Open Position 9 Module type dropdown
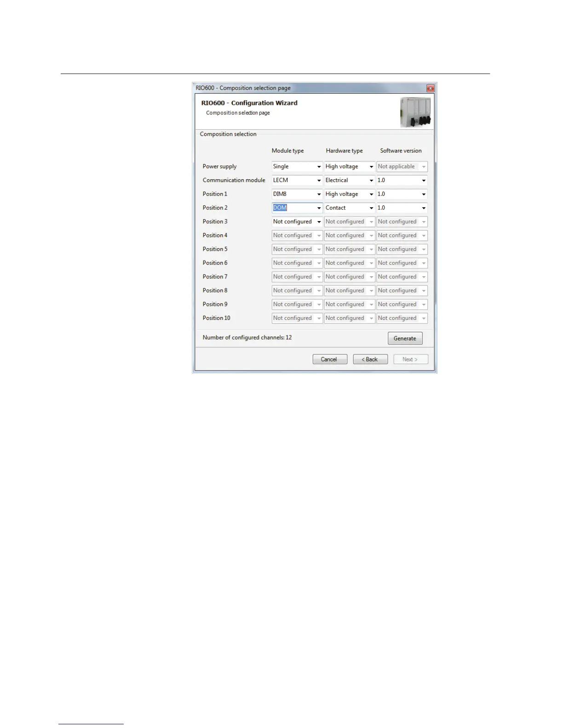 [x=297, y=304]
